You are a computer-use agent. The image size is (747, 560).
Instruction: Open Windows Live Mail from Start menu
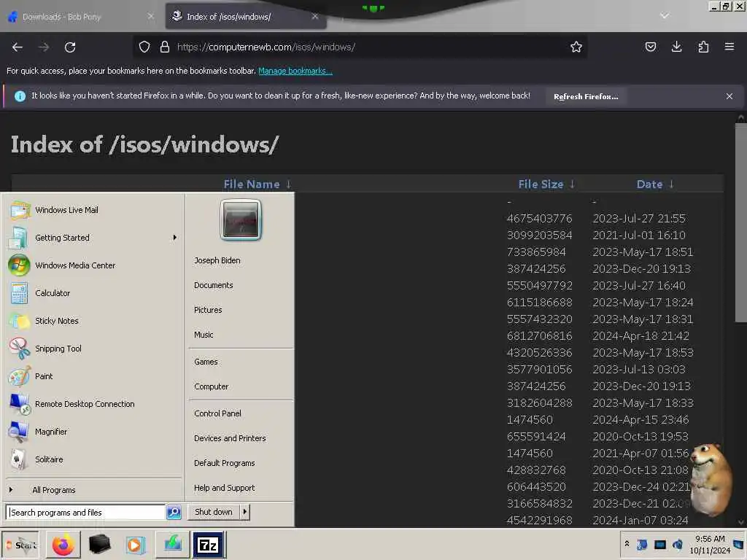coord(93,210)
